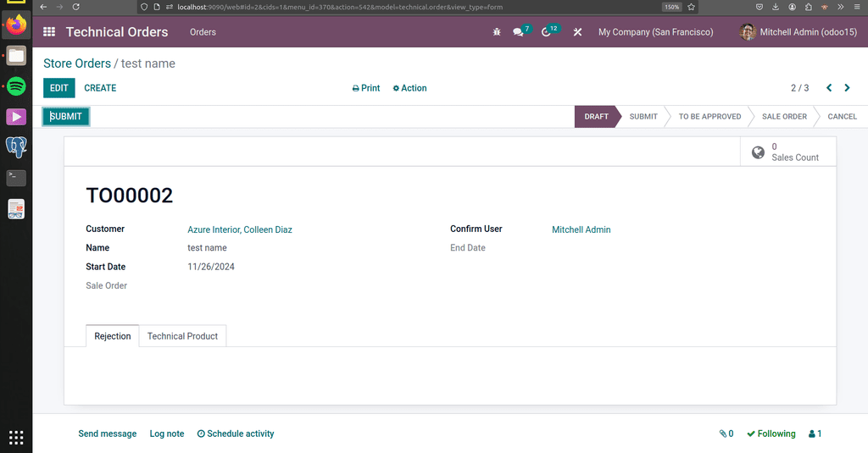Switch to the Technical Product tab

183,336
